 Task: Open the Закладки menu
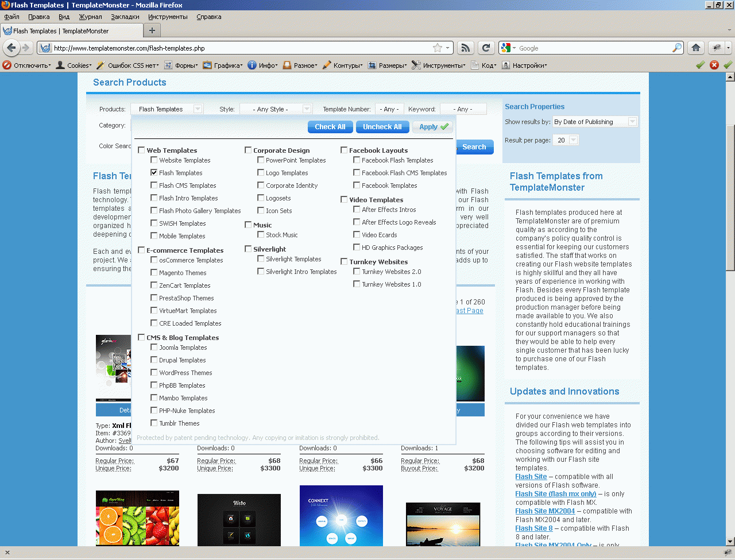coord(125,17)
